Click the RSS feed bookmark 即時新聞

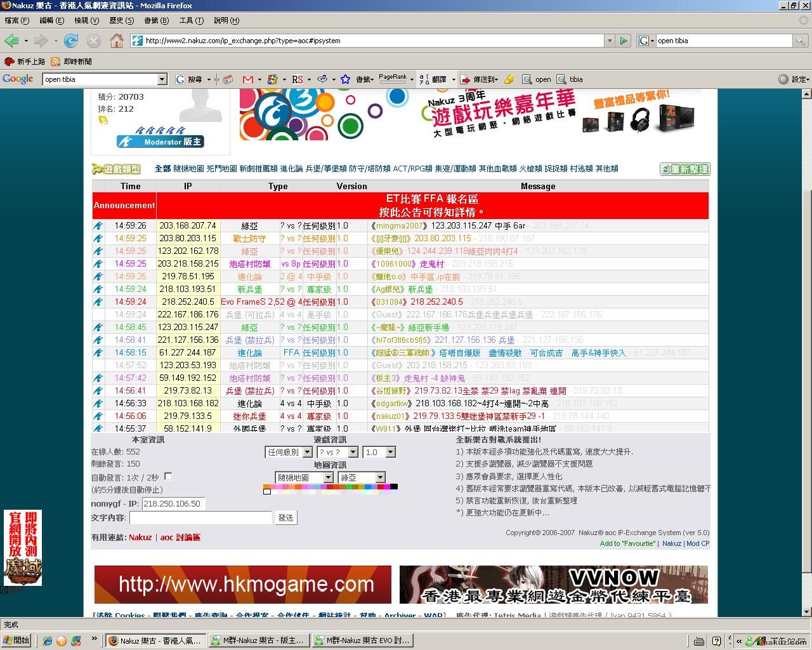[x=71, y=62]
